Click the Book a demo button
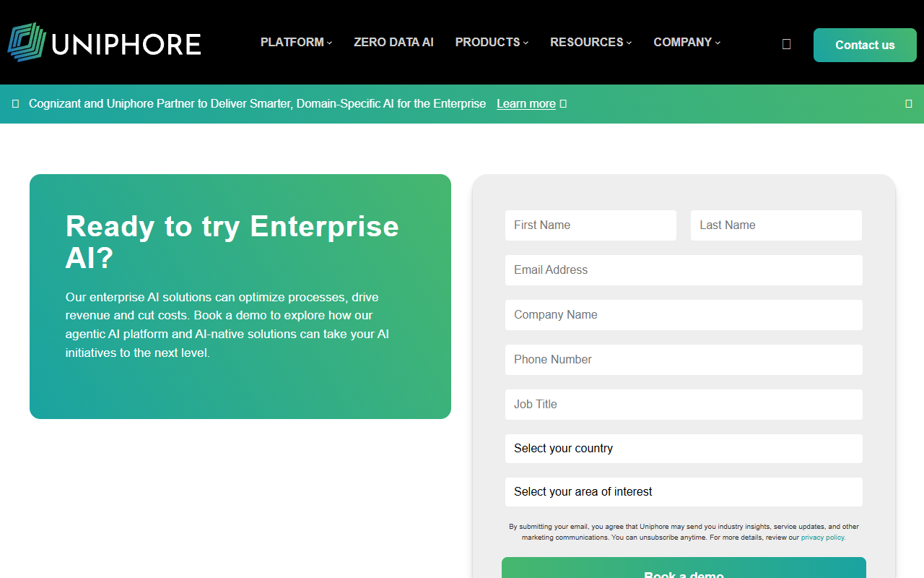The width and height of the screenshot is (924, 578). pos(684,568)
